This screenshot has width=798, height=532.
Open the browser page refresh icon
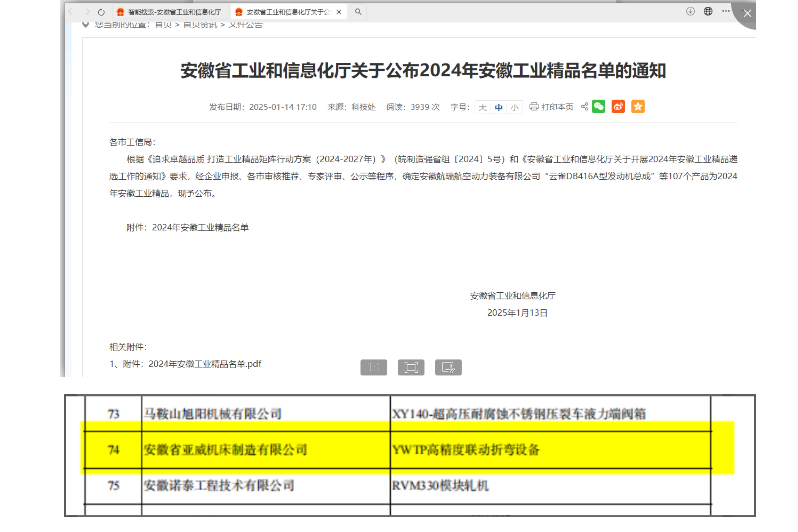pos(101,12)
